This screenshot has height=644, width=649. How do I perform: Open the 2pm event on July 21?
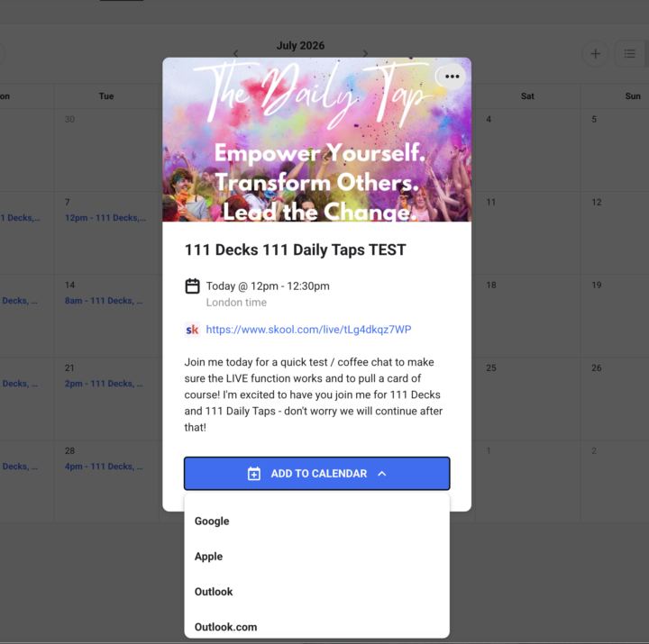coord(104,384)
